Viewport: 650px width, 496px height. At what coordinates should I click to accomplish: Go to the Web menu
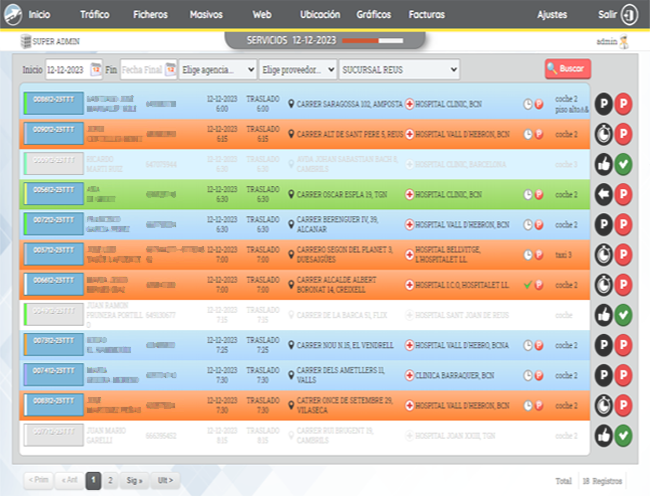[262, 15]
